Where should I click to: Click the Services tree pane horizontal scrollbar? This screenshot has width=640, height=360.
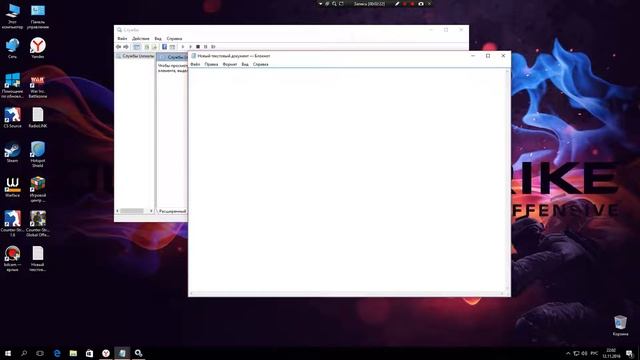[134, 211]
